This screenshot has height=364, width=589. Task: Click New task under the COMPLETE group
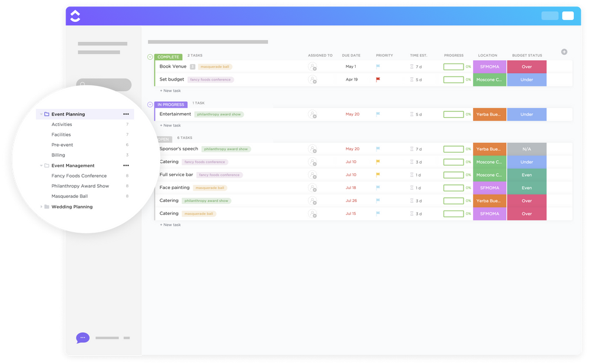tap(170, 91)
